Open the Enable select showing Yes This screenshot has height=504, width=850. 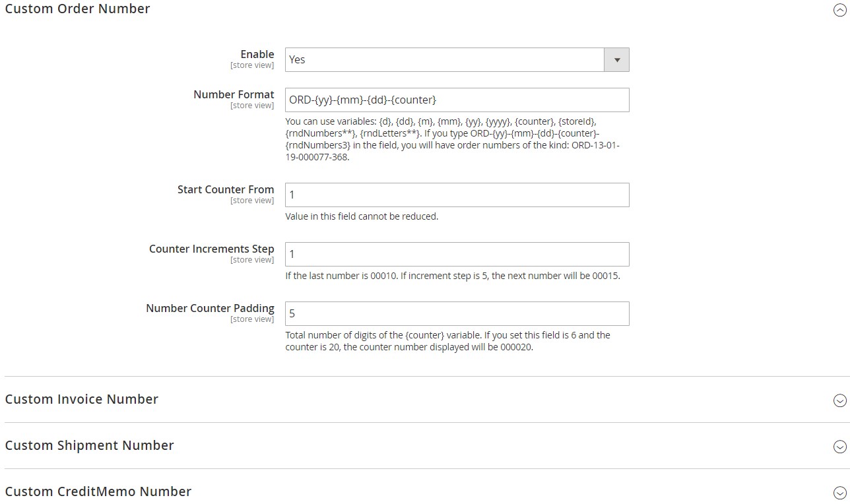tap(457, 59)
